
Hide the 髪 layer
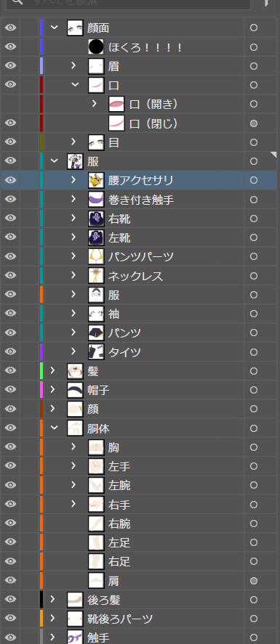11,370
